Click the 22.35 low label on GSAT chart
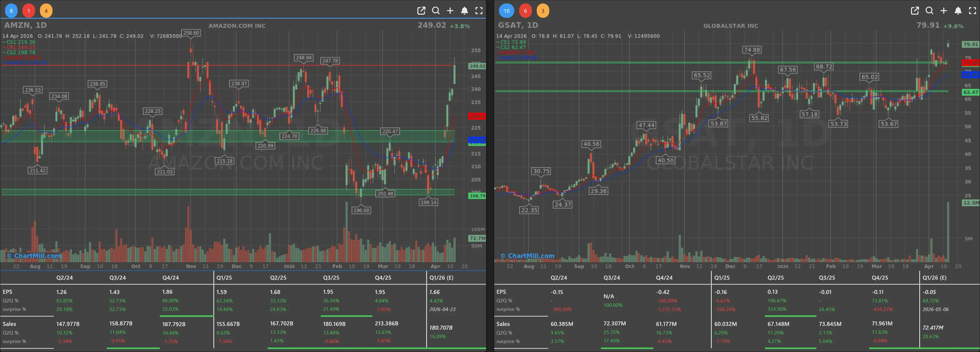 pos(529,210)
